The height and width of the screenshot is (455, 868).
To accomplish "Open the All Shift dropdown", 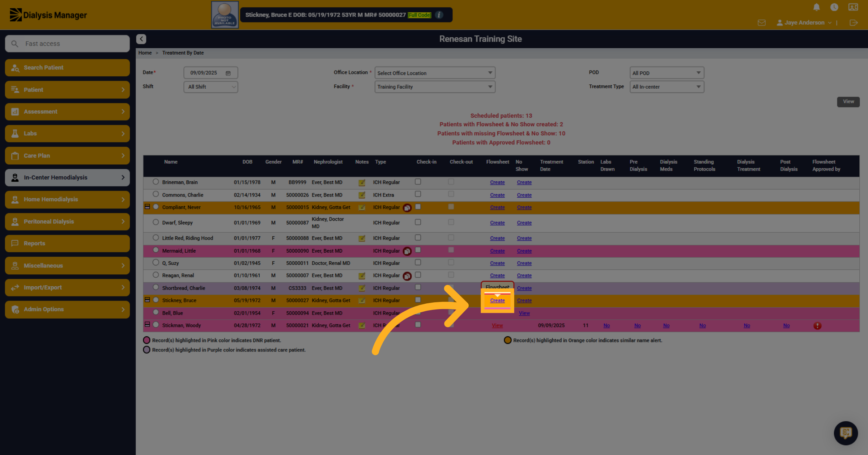I will pyautogui.click(x=210, y=87).
